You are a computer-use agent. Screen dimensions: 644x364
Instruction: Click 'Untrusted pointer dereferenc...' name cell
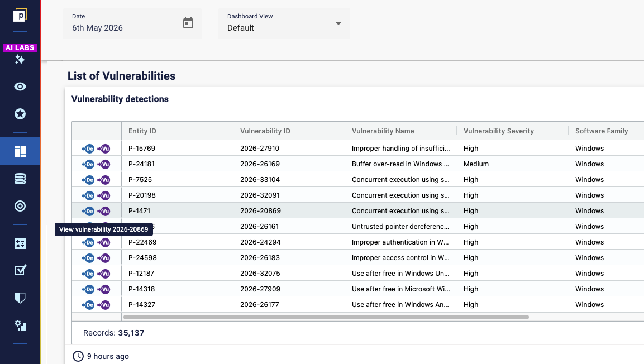coord(400,226)
